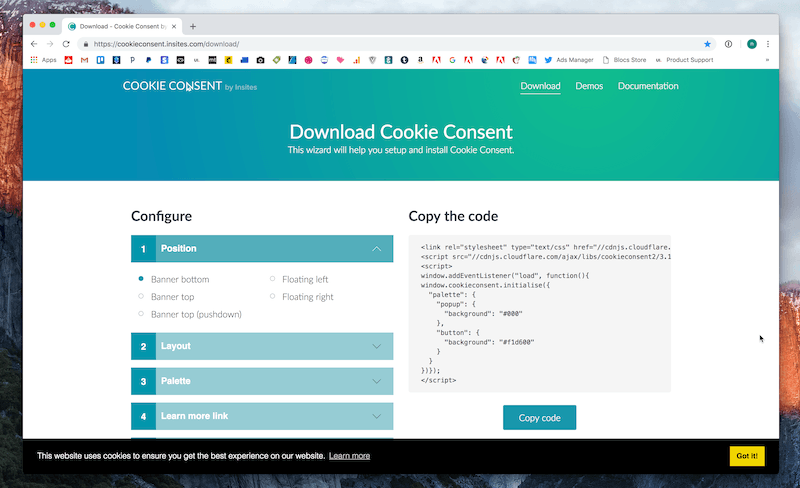The width and height of the screenshot is (800, 488).
Task: Click the browser forward arrow
Action: pyautogui.click(x=50, y=44)
